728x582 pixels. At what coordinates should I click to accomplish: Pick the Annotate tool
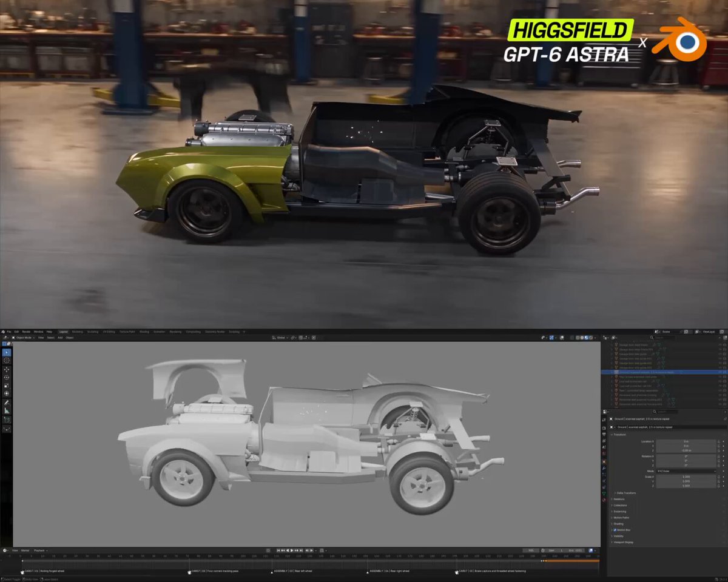[x=7, y=403]
